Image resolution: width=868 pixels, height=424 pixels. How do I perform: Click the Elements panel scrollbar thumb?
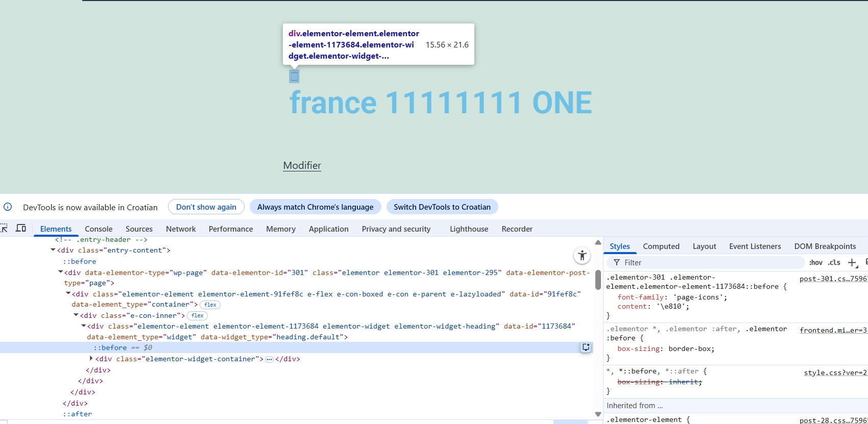[598, 280]
